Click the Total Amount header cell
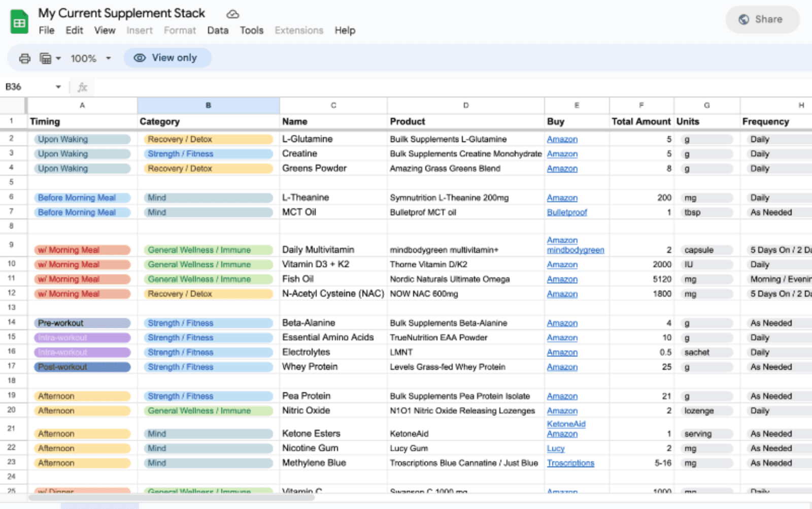 641,121
